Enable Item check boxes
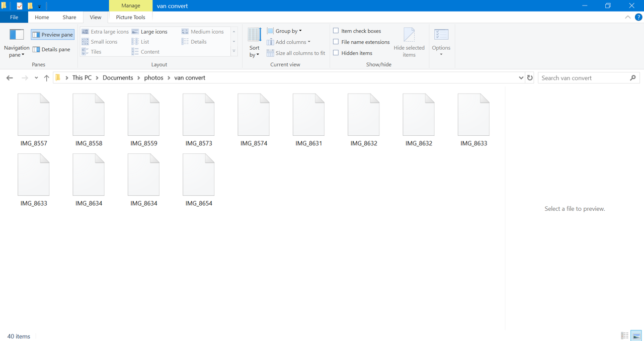644x341 pixels. pos(336,31)
